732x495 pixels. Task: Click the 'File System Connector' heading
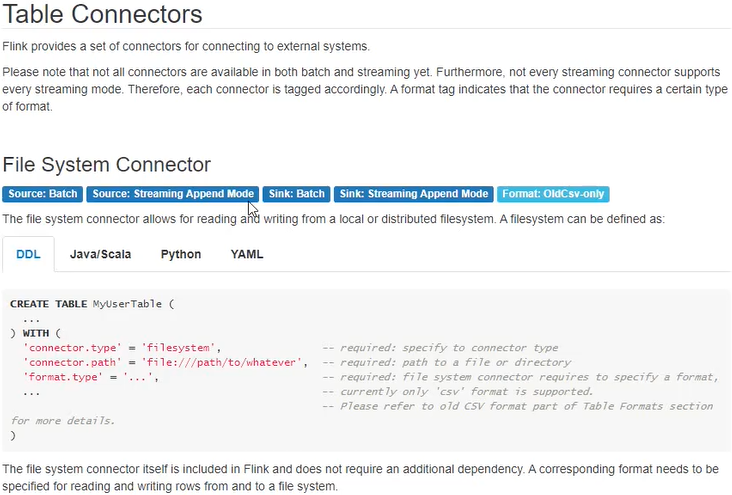pos(107,164)
